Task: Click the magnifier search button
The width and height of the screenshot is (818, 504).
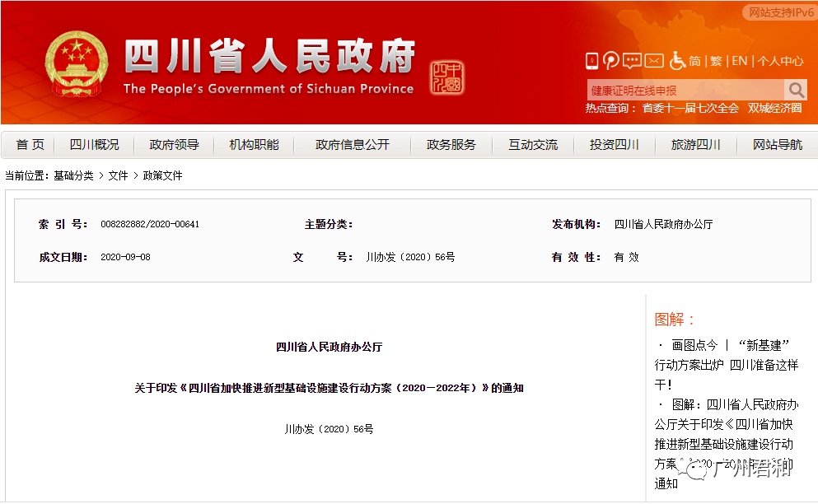Action: click(x=796, y=90)
